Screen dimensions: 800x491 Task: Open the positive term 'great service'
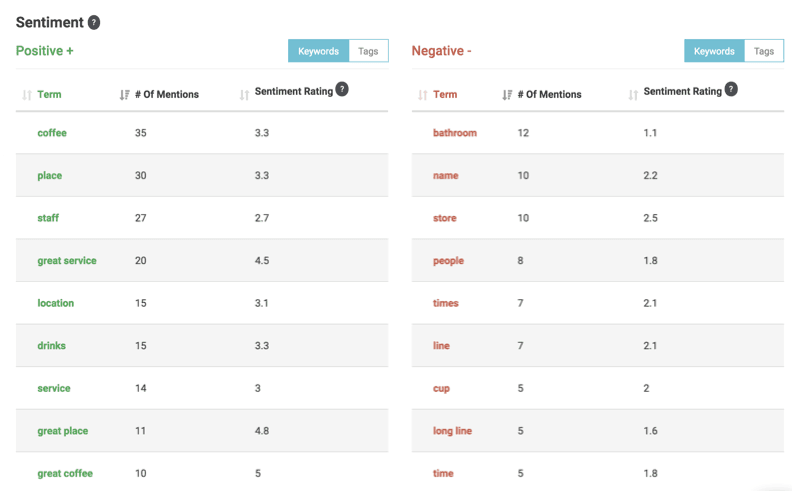tap(67, 261)
